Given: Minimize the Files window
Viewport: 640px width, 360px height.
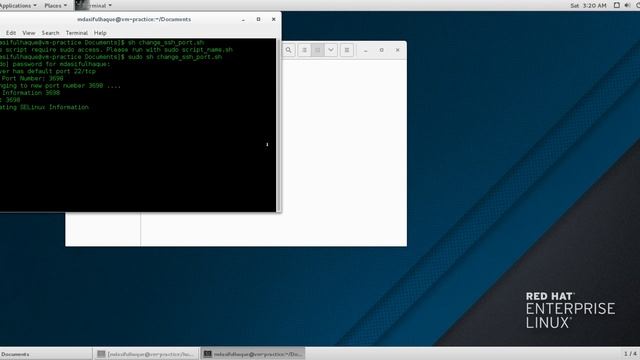Looking at the screenshot, I should (x=366, y=50).
